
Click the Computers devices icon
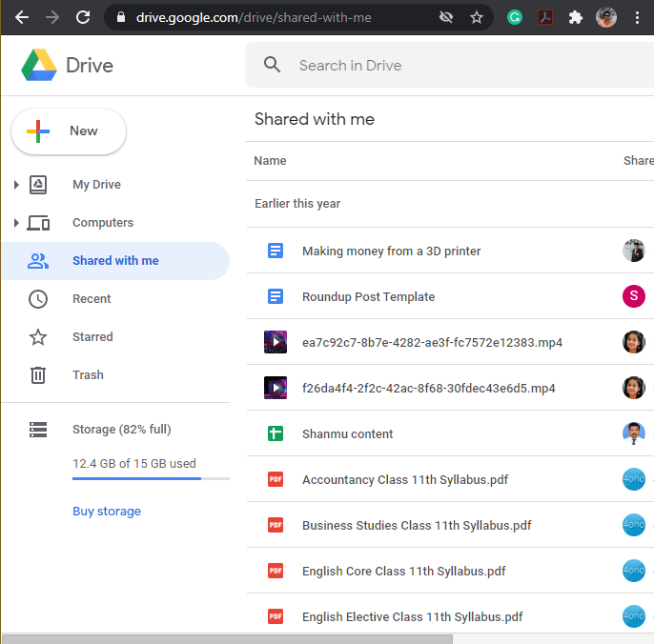pyautogui.click(x=38, y=223)
